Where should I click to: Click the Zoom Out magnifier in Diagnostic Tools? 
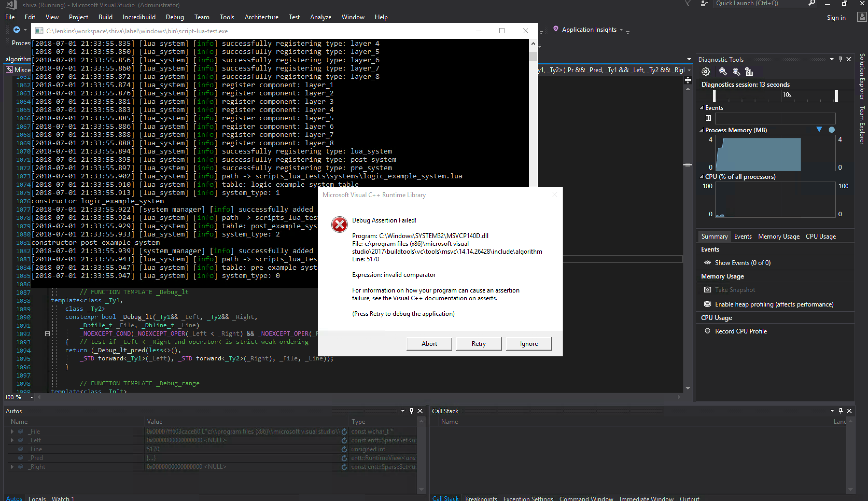736,72
